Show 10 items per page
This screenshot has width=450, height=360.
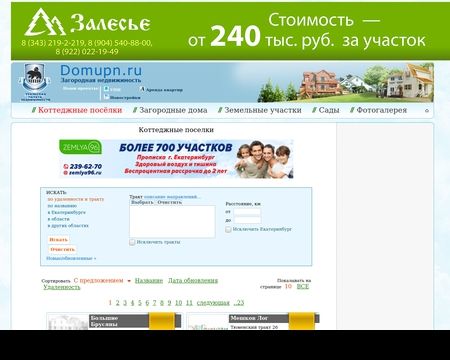pos(288,286)
